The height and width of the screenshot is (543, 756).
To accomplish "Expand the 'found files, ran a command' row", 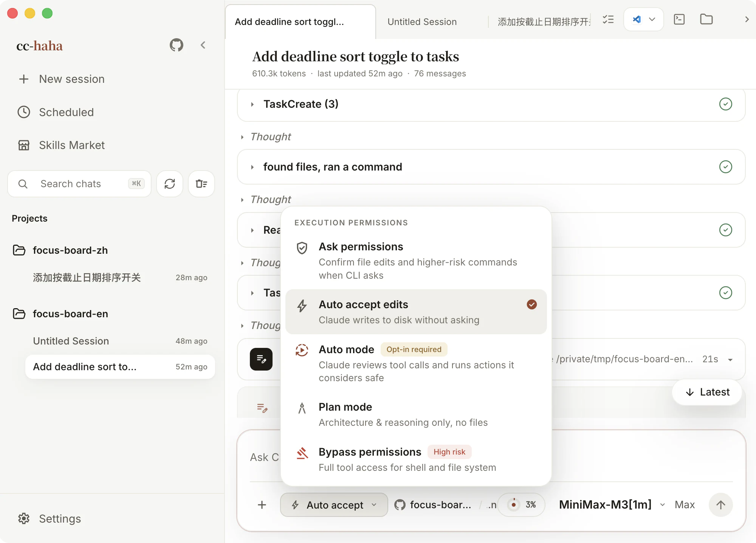I will point(491,167).
